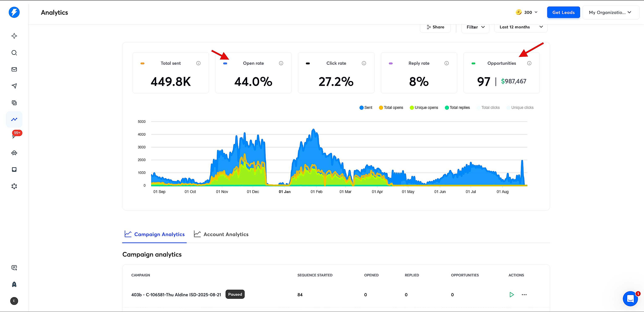Image resolution: width=644 pixels, height=312 pixels.
Task: Enable Unique clicks series in legend
Action: coord(520,107)
